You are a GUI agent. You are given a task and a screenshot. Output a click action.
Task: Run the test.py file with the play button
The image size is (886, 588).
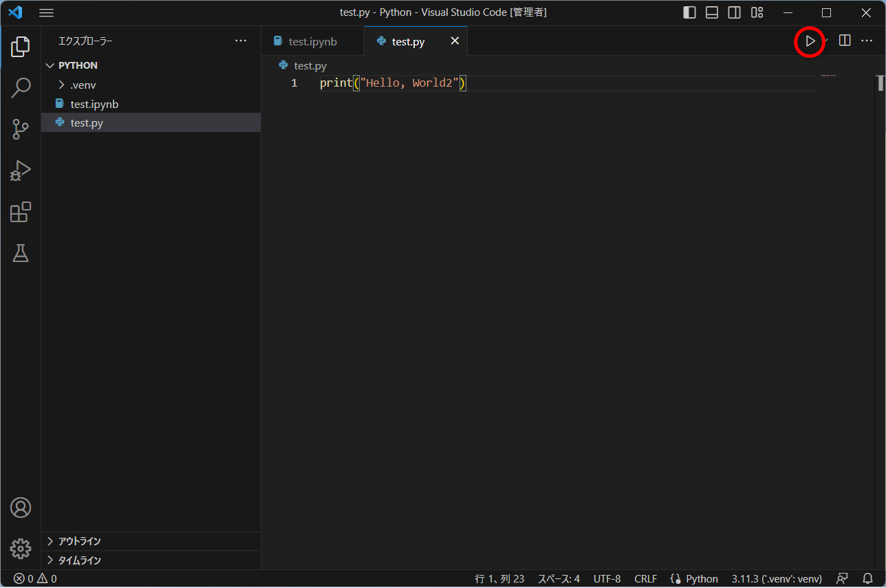pyautogui.click(x=810, y=41)
